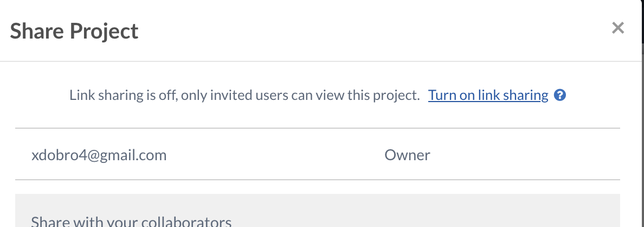Close the Share Project dialog
This screenshot has height=227, width=644.
click(617, 28)
